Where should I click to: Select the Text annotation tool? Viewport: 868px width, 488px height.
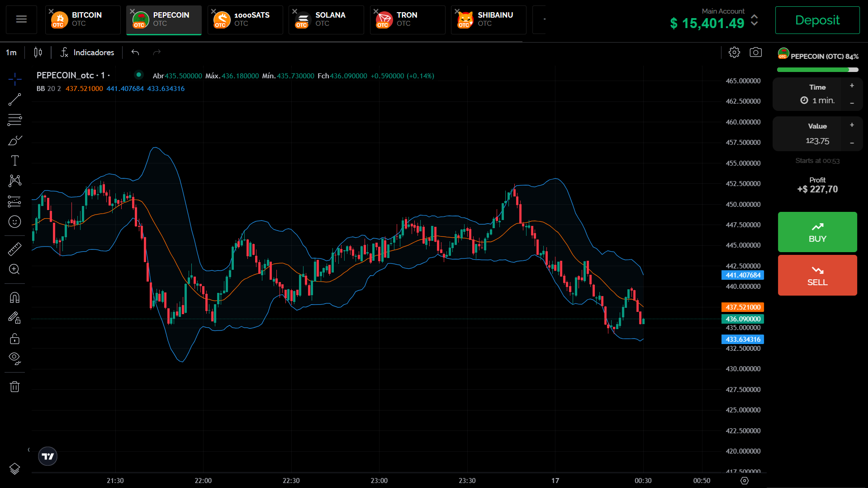tap(14, 160)
